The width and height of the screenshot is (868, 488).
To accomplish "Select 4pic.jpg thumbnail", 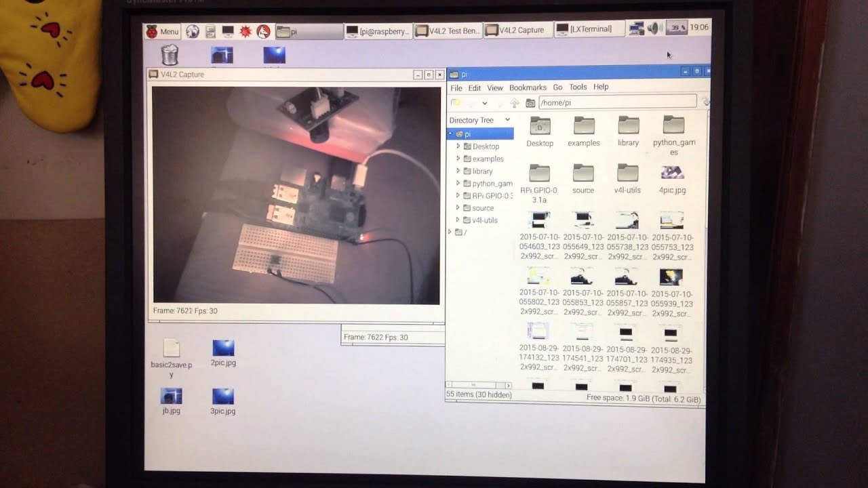I will 672,172.
